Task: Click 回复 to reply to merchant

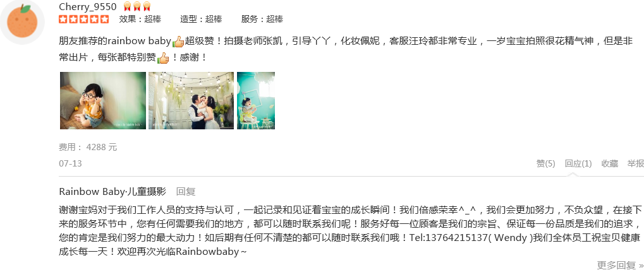Action: 186,191
